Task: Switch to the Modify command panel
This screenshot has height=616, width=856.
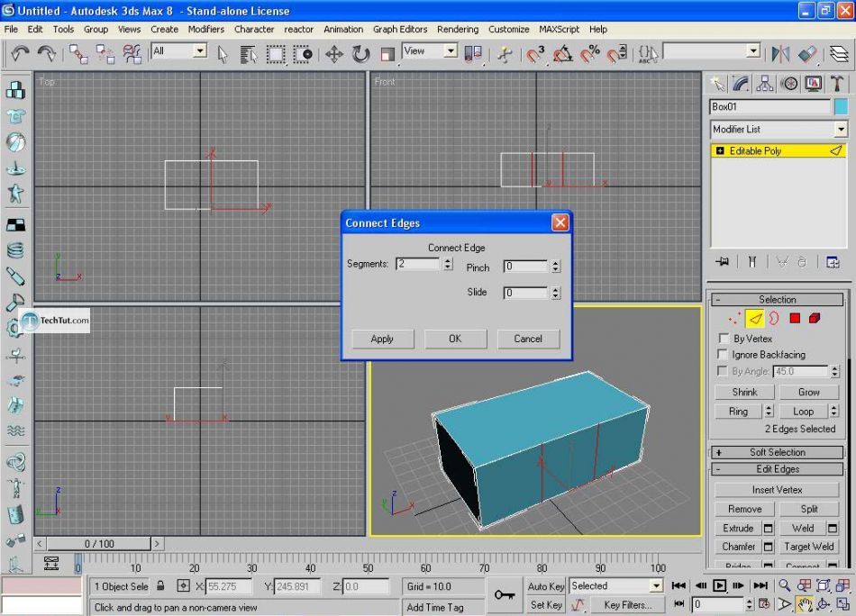Action: [741, 84]
